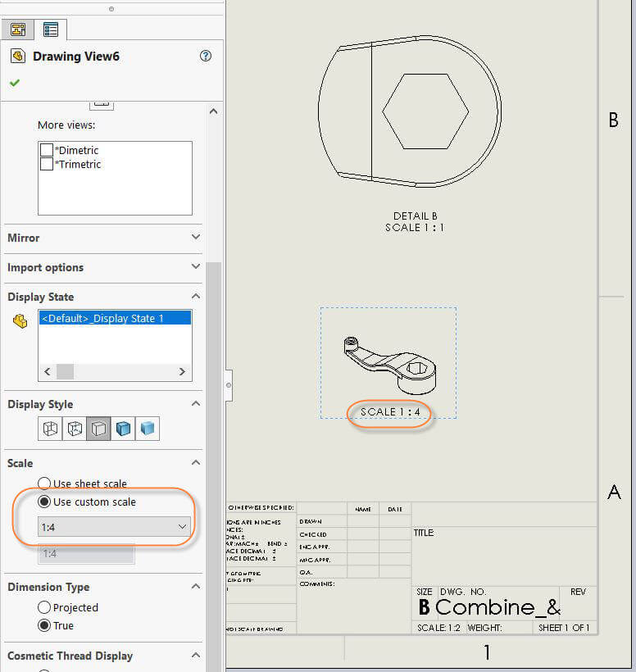Select the DETAIL B view

(410, 111)
